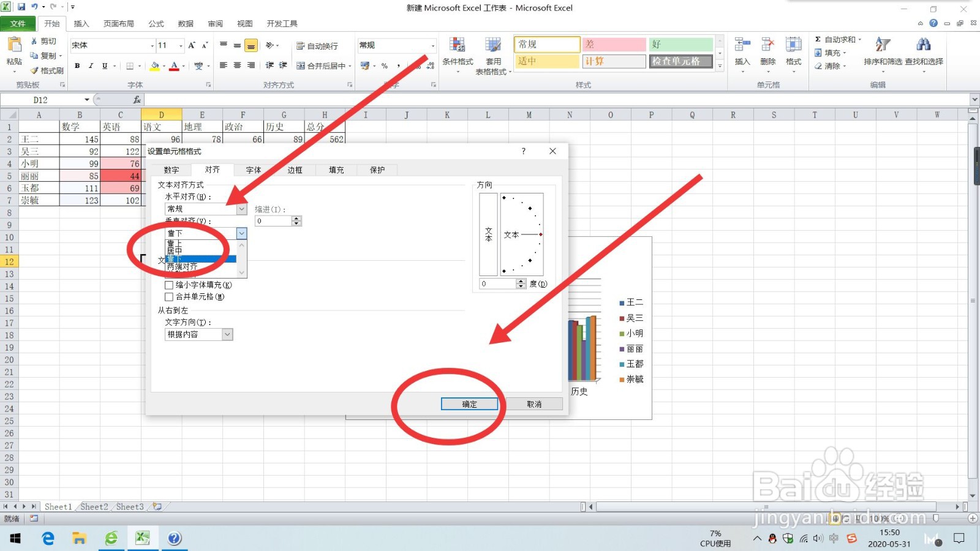
Task: Click the Cut (剪切) scissors icon
Action: pos(34,41)
